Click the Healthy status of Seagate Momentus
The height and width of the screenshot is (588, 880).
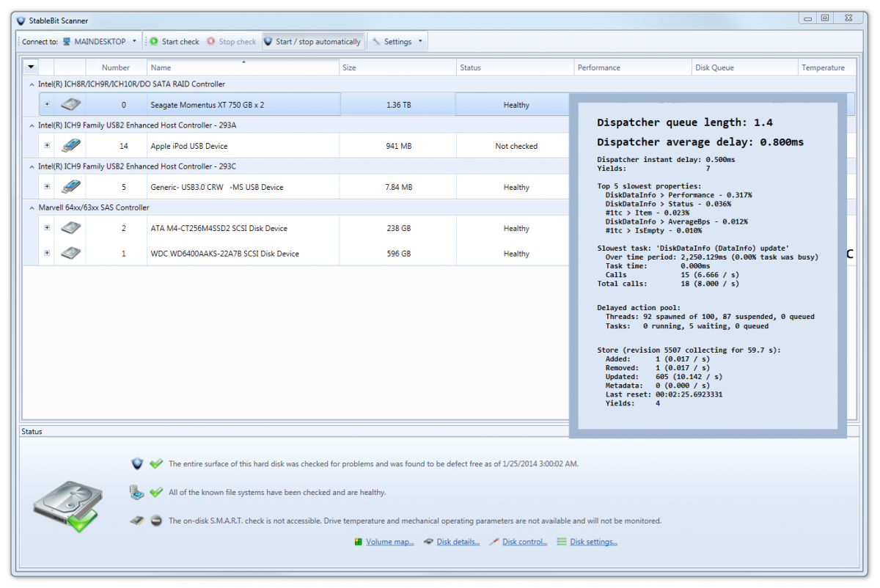coord(516,105)
